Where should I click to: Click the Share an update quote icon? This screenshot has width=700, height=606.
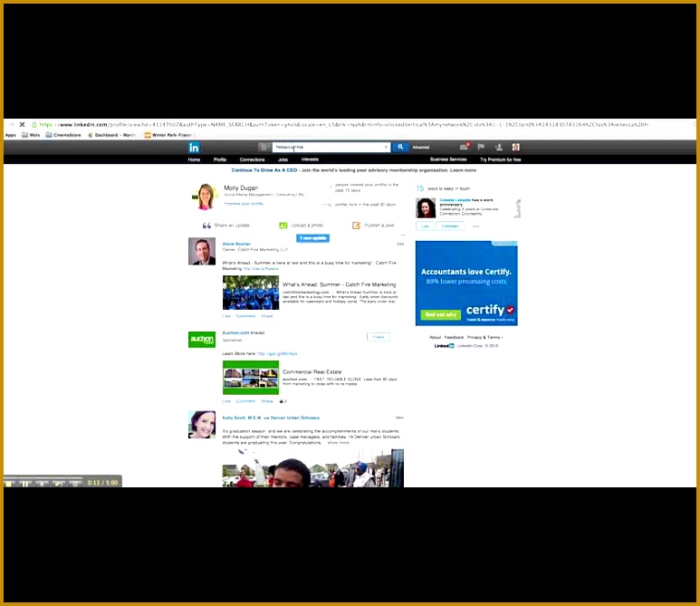pos(206,226)
